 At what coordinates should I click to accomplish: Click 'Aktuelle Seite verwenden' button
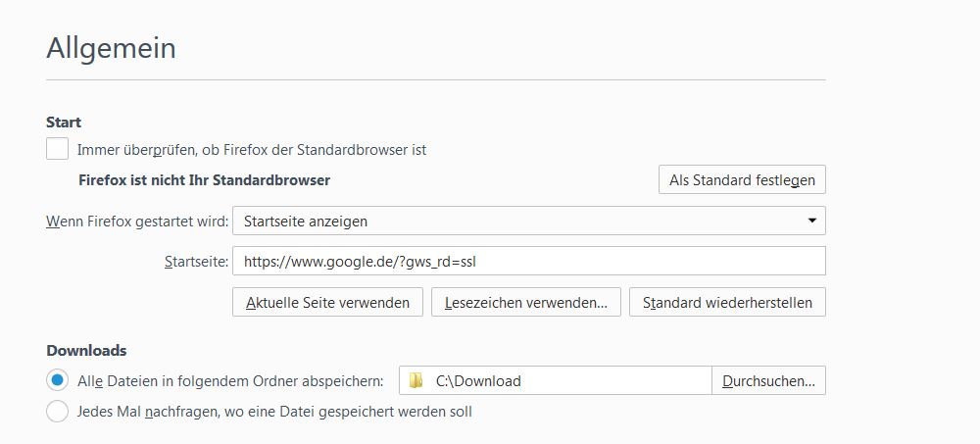[327, 302]
